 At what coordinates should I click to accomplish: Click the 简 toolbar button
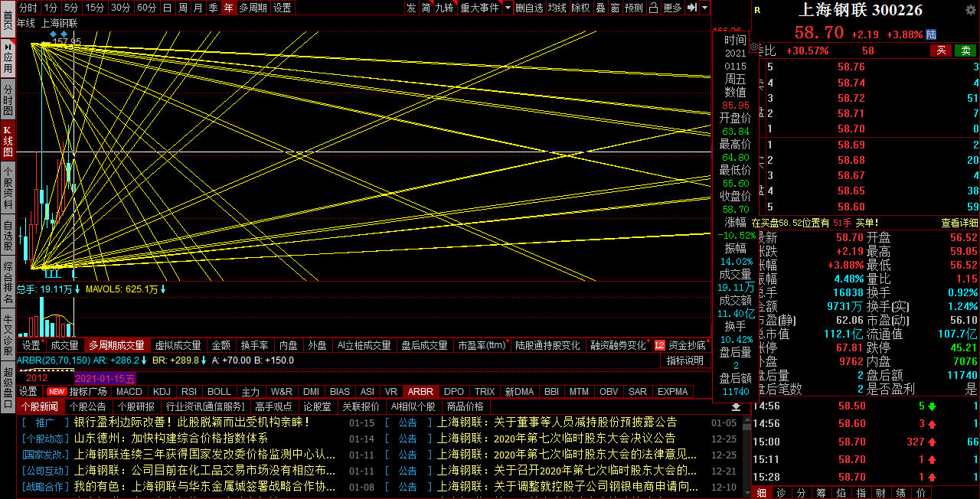(426, 8)
